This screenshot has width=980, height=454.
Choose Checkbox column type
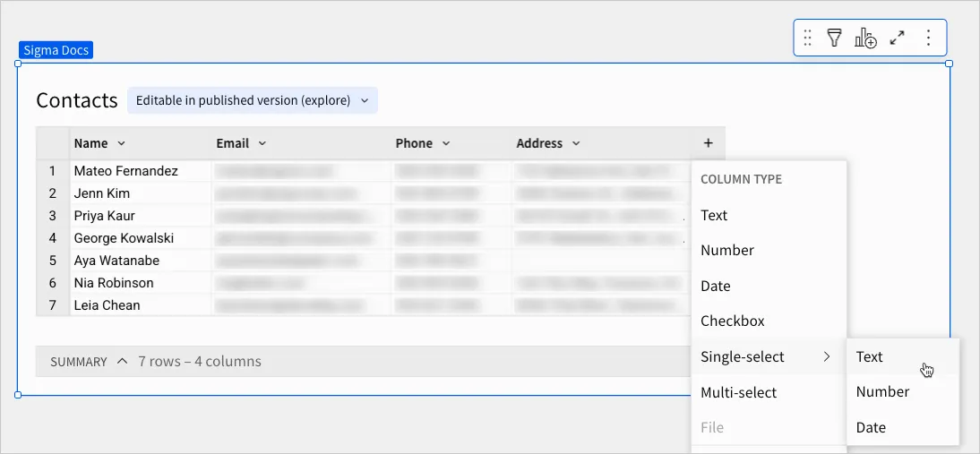coord(769,321)
